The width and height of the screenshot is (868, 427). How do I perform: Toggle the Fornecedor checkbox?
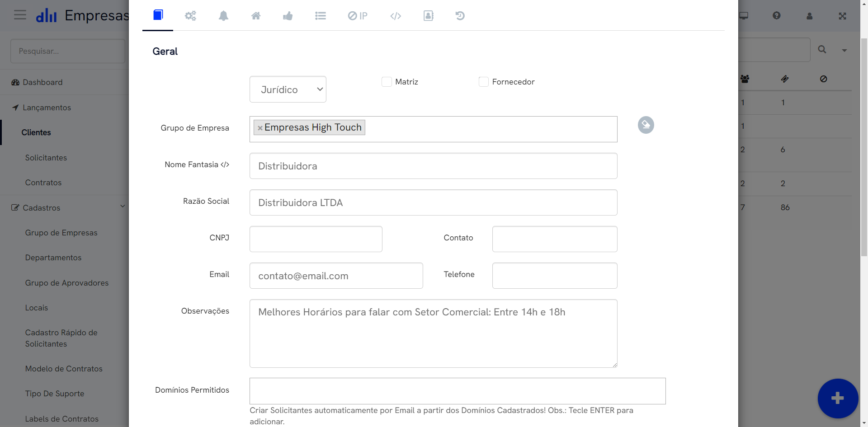(484, 82)
